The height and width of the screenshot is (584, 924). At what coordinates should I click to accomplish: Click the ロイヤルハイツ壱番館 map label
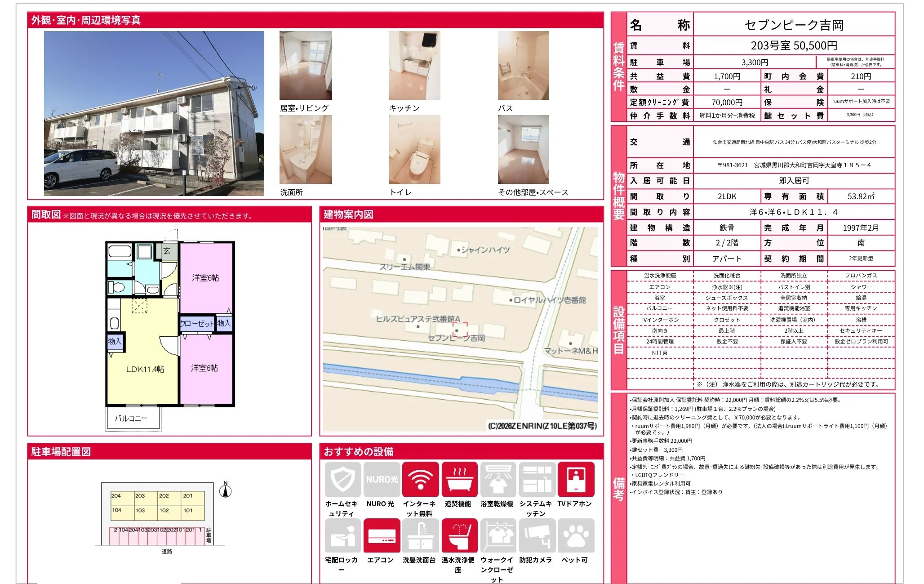tap(550, 300)
